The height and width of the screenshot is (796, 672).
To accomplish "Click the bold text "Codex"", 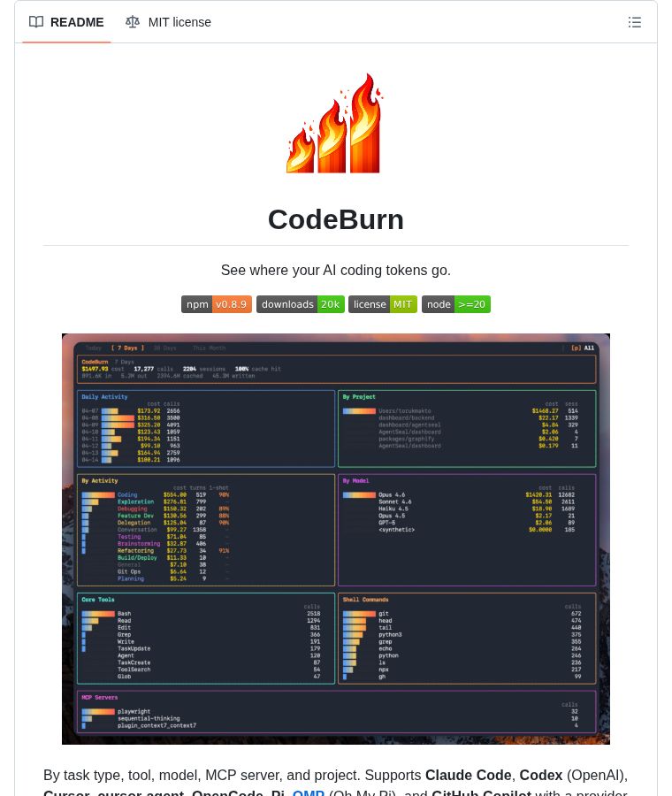I will pos(541,775).
